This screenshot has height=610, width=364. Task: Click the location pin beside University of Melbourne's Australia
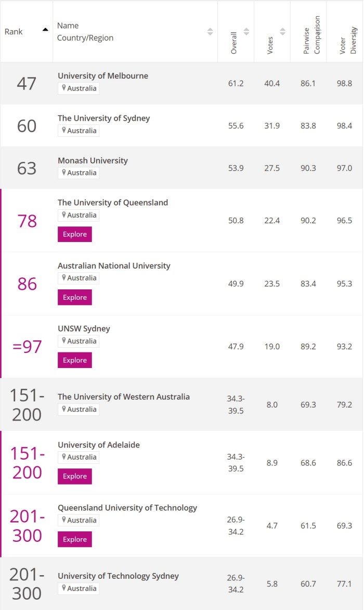point(64,88)
